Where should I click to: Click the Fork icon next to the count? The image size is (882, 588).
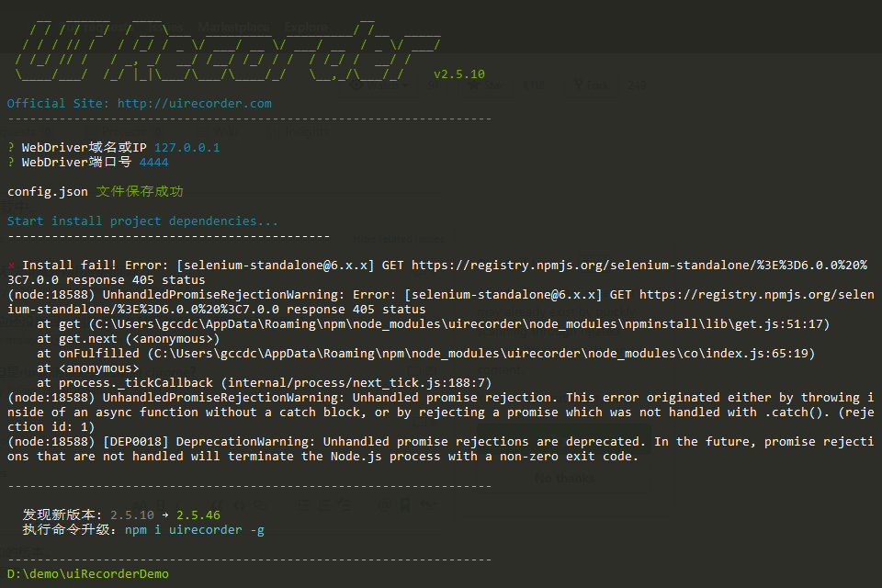[x=579, y=85]
